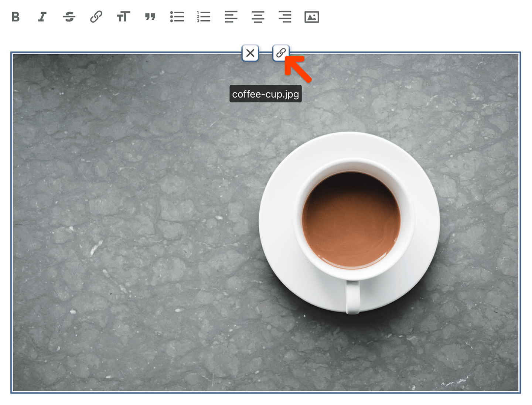Toggle heading text size
This screenshot has height=405, width=532.
[123, 17]
